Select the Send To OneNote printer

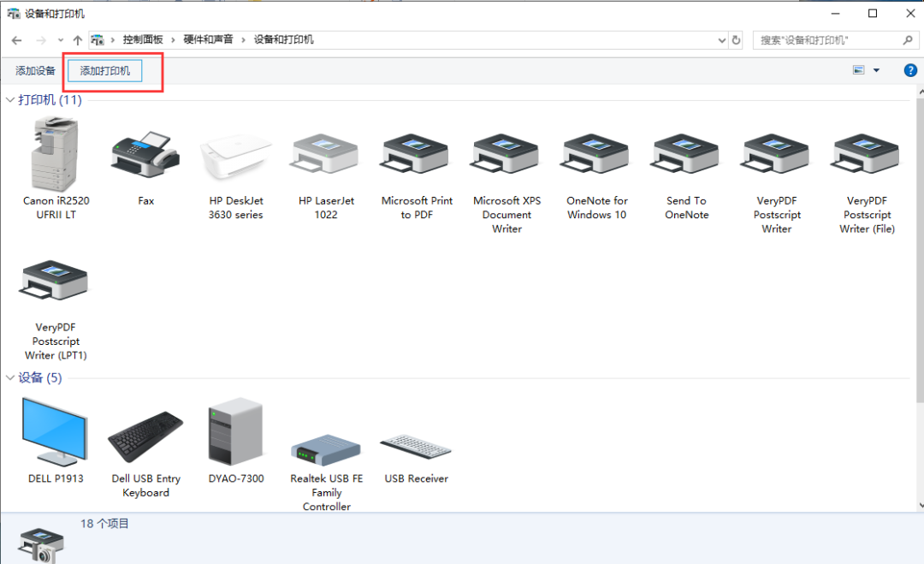coord(686,154)
